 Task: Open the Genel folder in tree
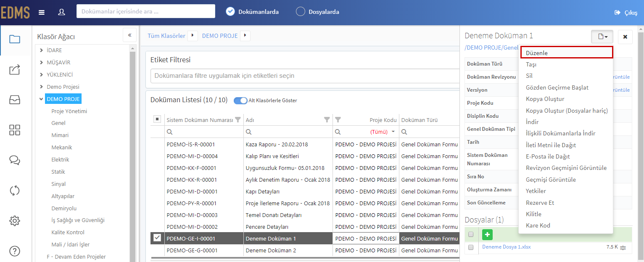[58, 123]
